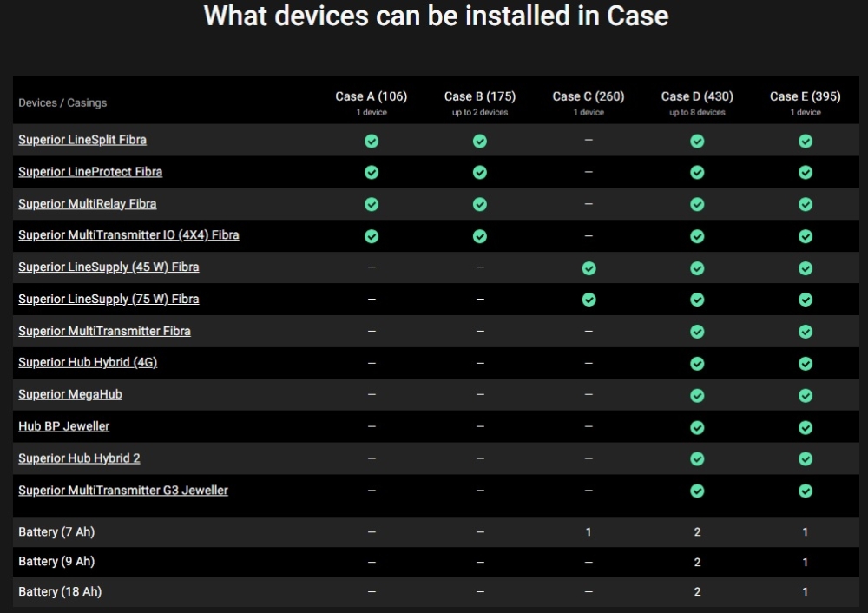
Task: Open the Superior LineProtect Fibra link
Action: [x=90, y=172]
